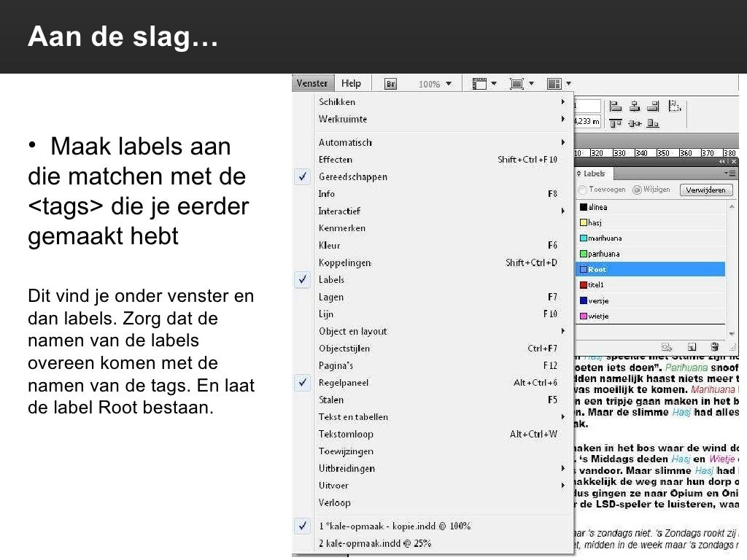Click cyan swatch of marihuana label

coord(583,238)
